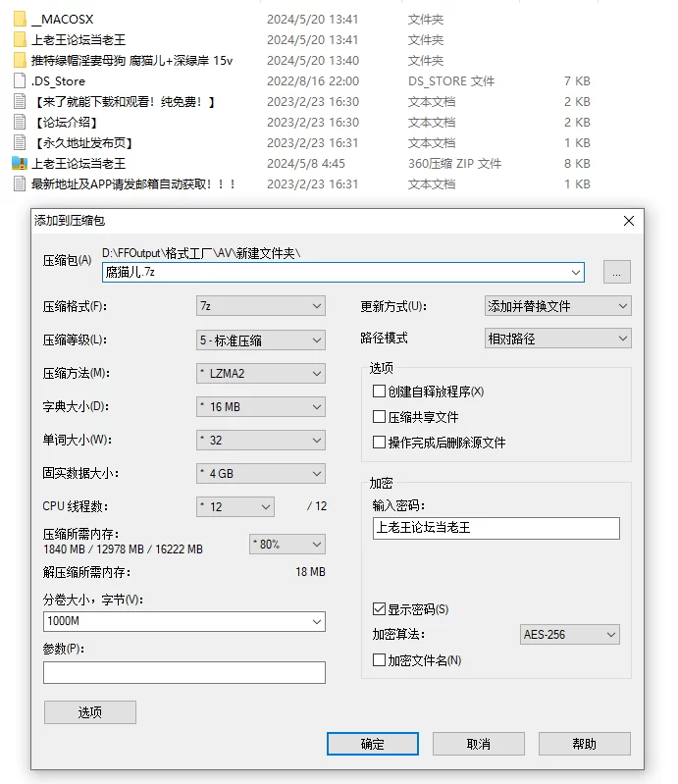Enable 加密文件名(N) checkbox
Viewport: 678px width, 784px height.
[x=379, y=660]
